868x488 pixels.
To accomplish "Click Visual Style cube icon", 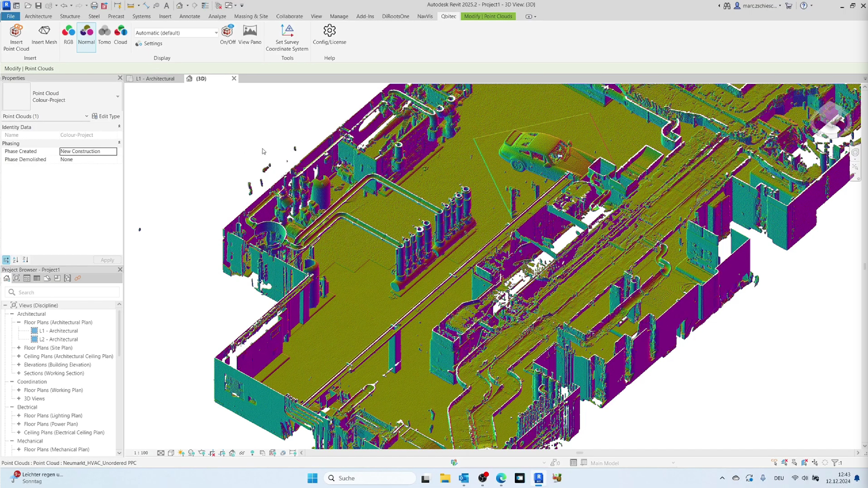I will 171,453.
